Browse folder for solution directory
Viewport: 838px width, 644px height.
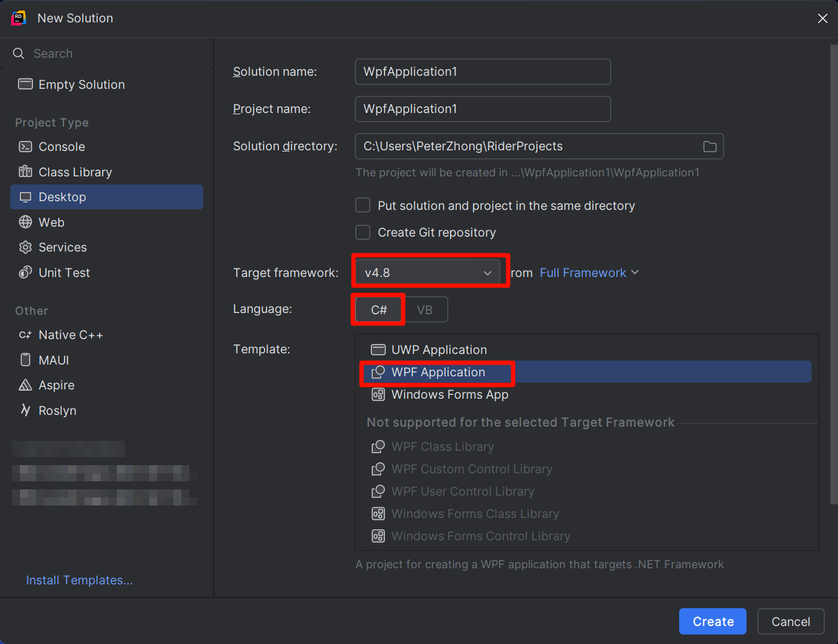(709, 147)
